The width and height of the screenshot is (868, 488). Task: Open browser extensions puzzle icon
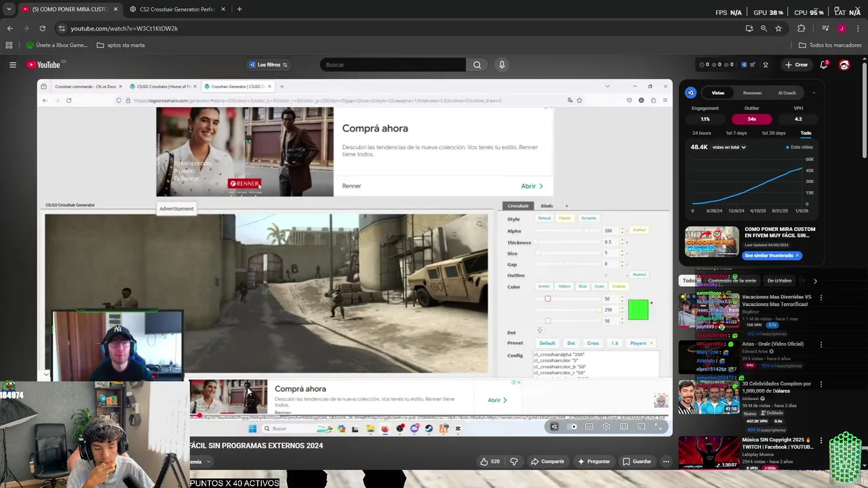[801, 28]
